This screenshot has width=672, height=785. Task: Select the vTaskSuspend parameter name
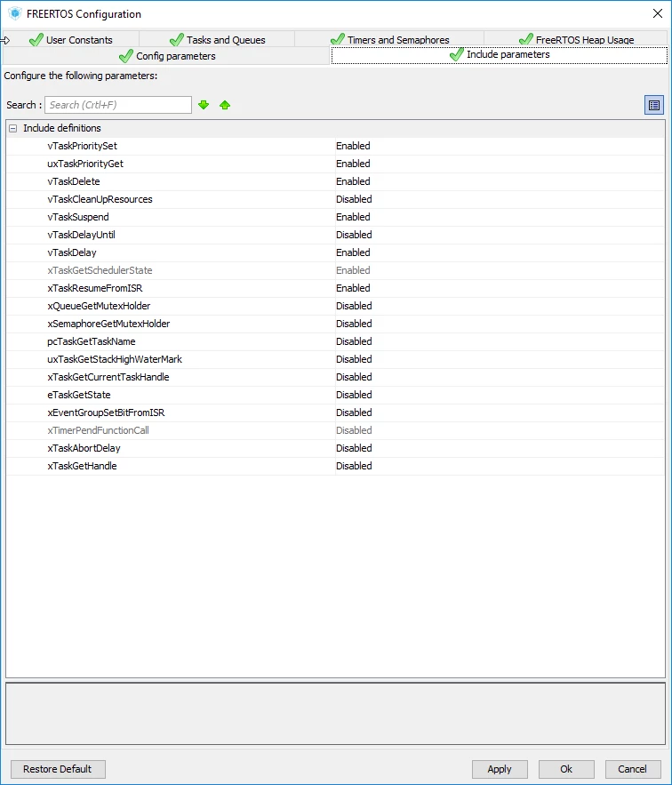click(78, 217)
